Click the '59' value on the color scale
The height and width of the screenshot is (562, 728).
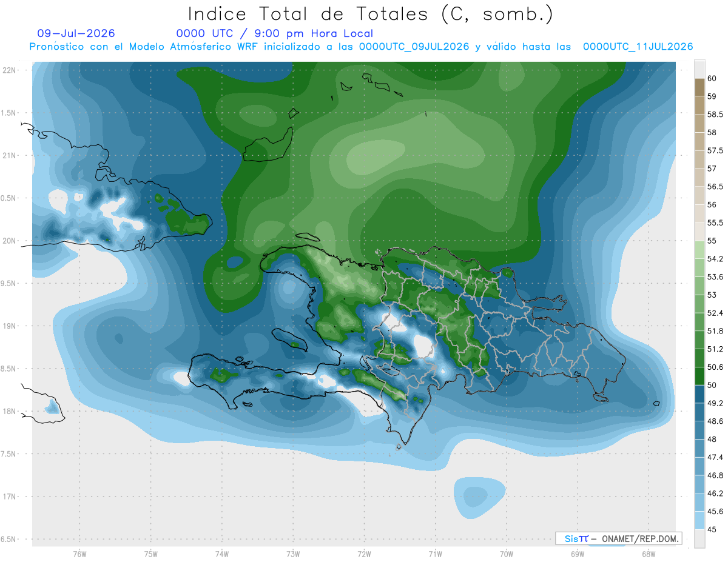point(712,96)
